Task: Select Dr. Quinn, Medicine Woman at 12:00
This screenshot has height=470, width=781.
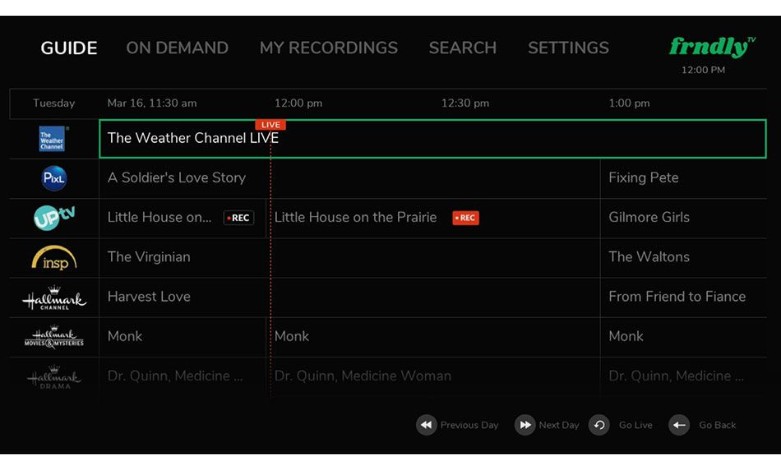Action: [x=433, y=376]
